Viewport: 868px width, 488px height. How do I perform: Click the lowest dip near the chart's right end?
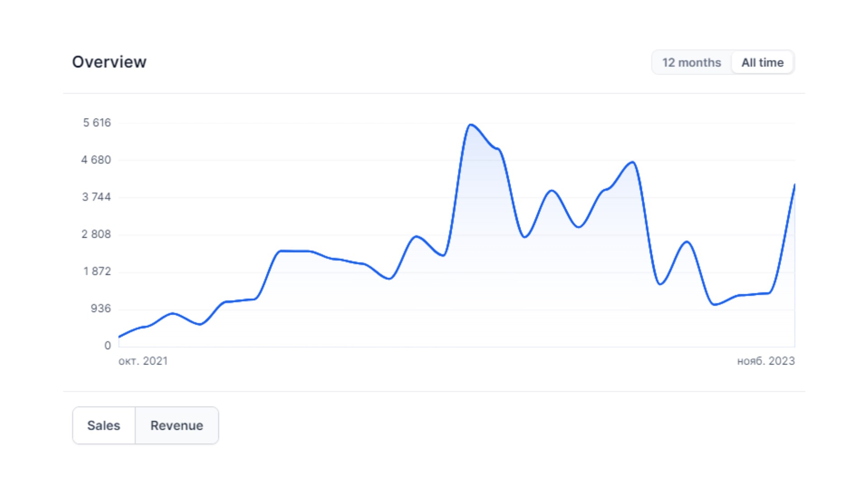pos(715,304)
